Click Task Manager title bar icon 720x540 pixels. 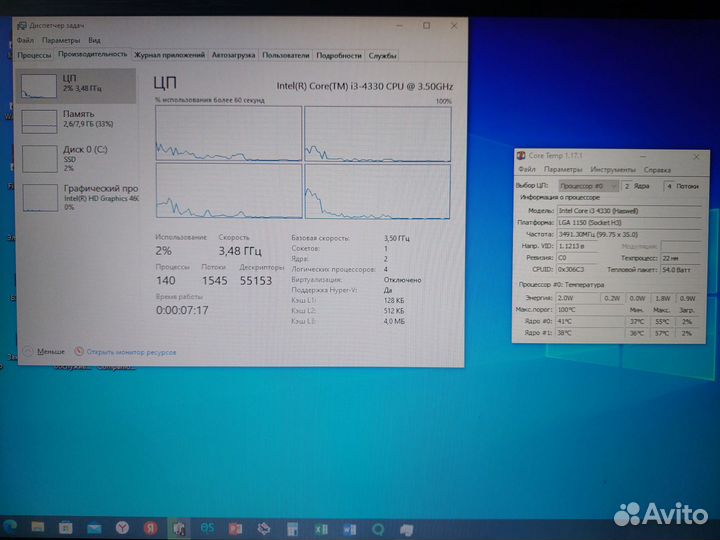22,26
